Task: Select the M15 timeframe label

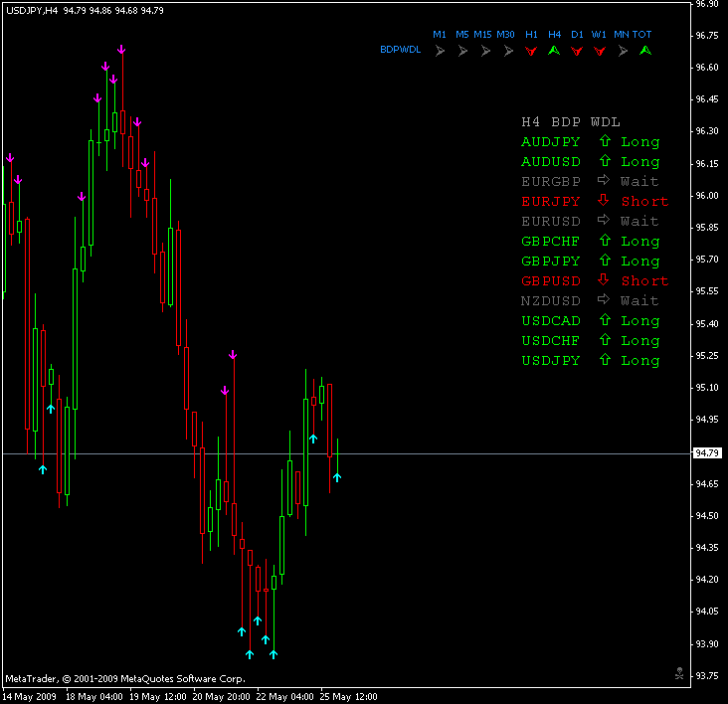Action: (x=482, y=35)
